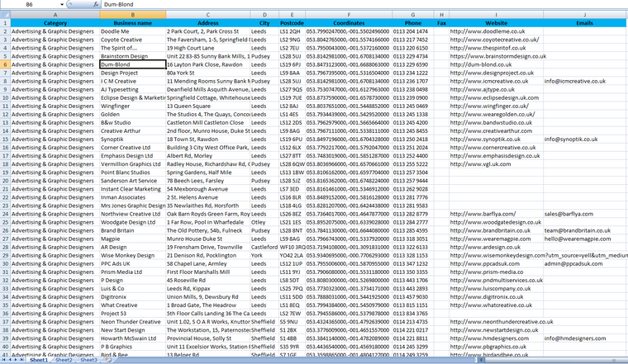
Task: Select column C header
Action: [x=208, y=15]
